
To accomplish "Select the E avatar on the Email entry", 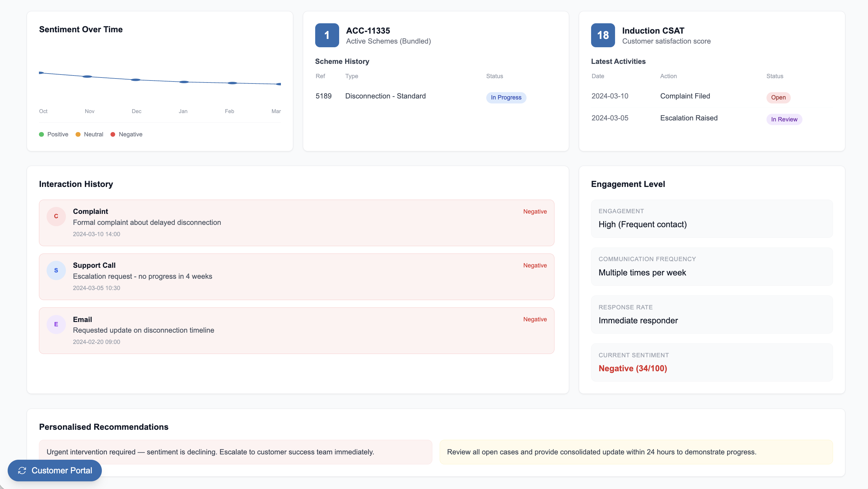I will [56, 324].
